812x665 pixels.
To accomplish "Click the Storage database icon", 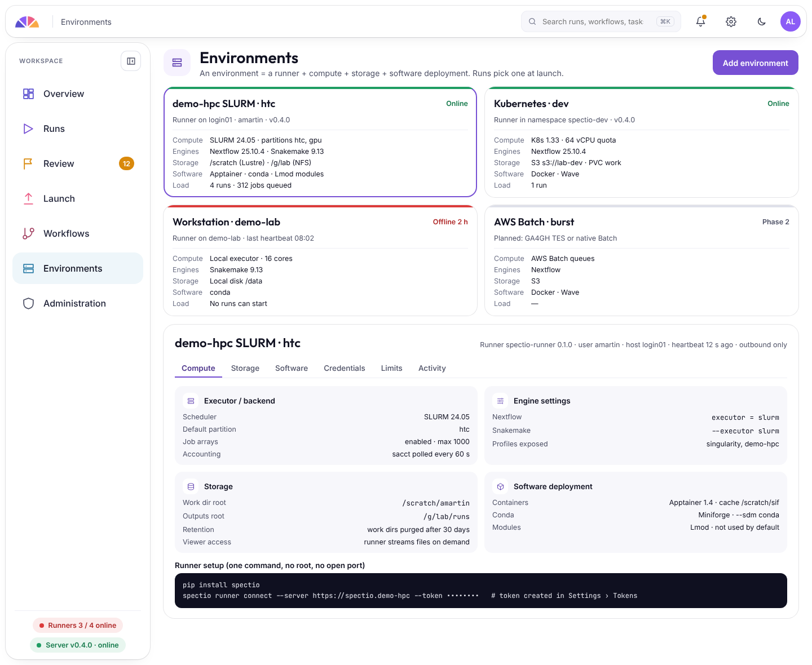I will pos(191,486).
